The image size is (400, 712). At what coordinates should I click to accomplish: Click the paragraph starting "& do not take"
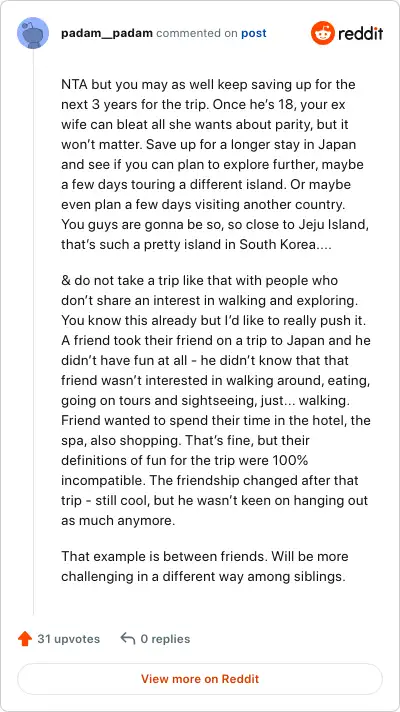tap(216, 400)
